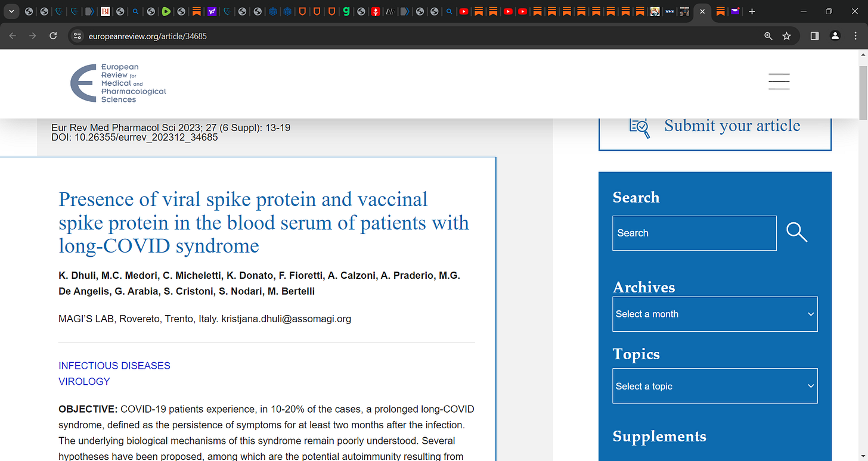Open the browser side panel
Image resolution: width=868 pixels, height=461 pixels.
[815, 36]
